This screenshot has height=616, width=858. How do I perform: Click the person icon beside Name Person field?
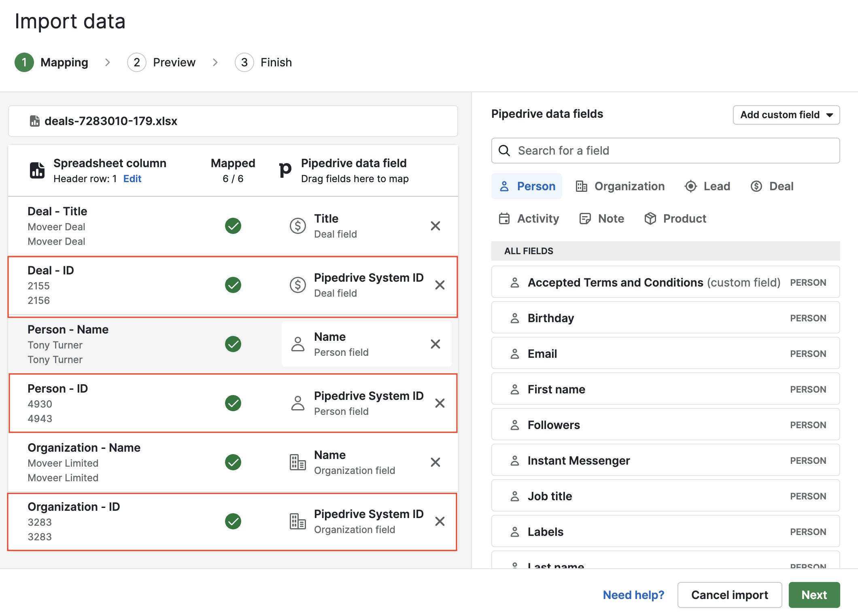click(x=297, y=344)
